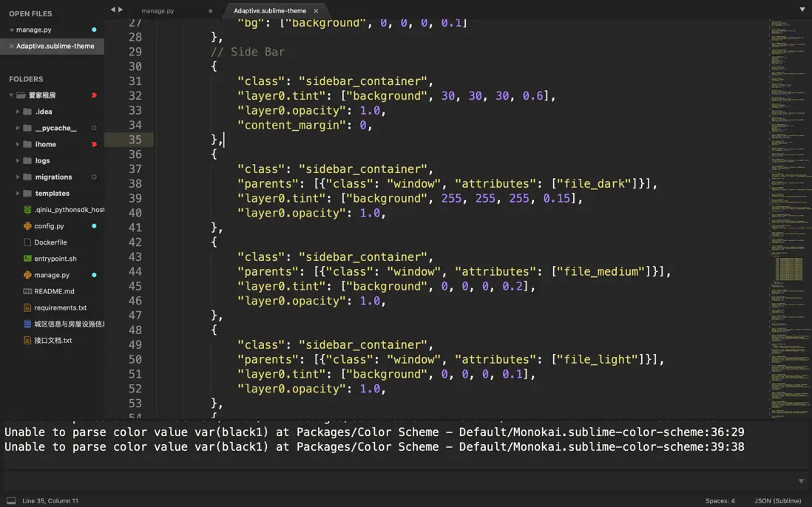Click Line 35, Column 11 in status bar

point(50,501)
